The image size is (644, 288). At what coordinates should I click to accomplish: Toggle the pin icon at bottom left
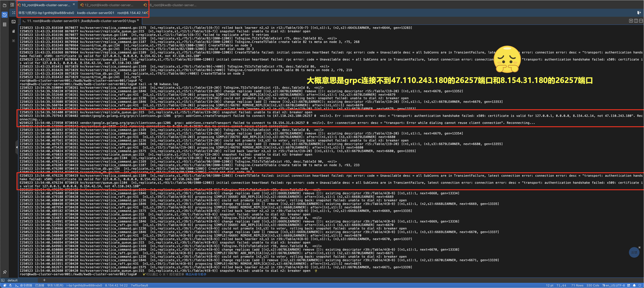4,272
